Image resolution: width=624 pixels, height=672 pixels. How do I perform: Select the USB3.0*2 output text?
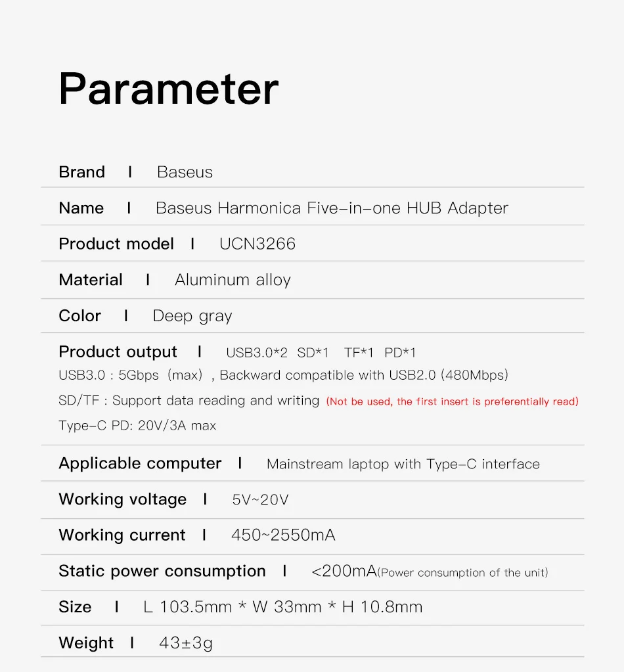(257, 353)
